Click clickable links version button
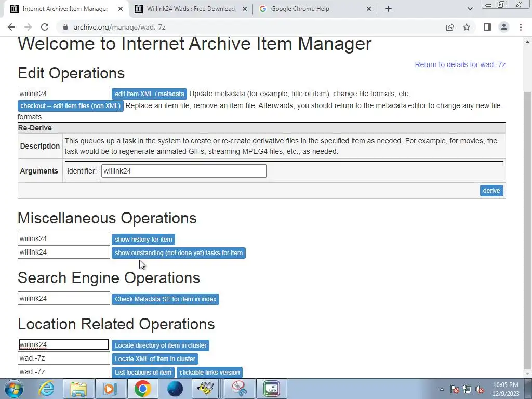 (x=210, y=373)
